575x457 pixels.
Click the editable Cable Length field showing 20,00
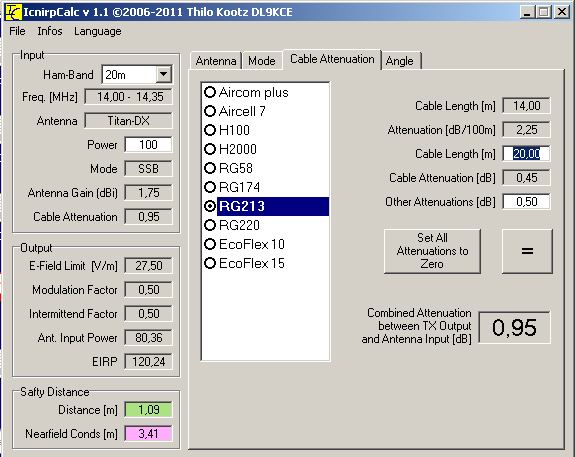pos(526,154)
